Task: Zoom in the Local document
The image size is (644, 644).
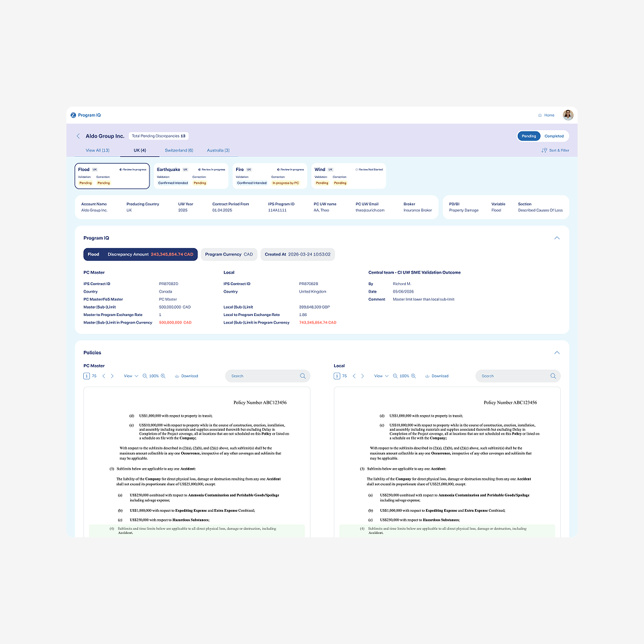Action: coord(414,376)
